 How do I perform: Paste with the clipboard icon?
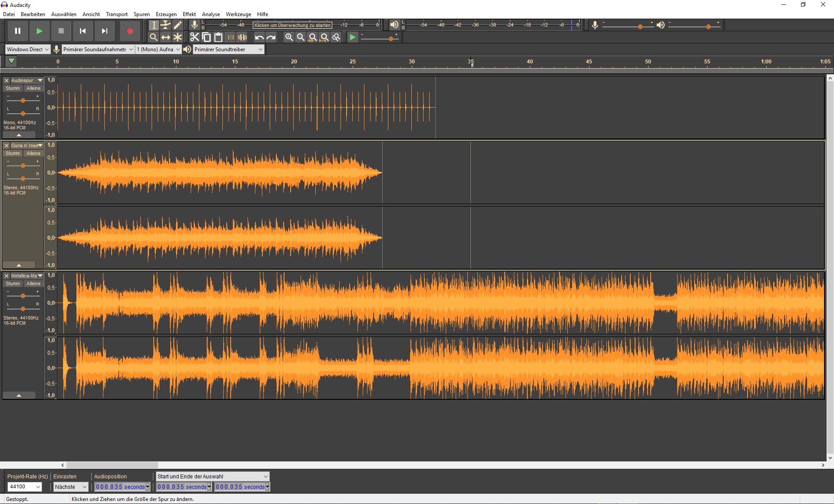218,37
